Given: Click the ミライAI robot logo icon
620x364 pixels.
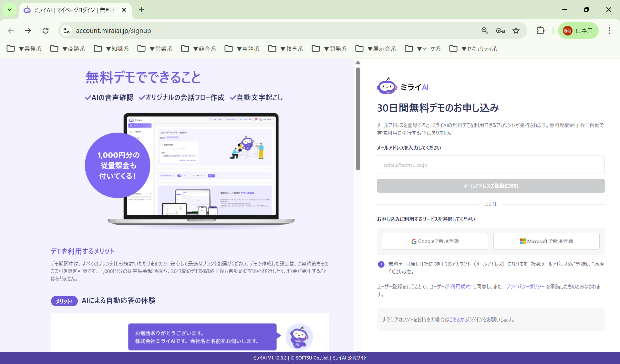Looking at the screenshot, I should tap(387, 86).
